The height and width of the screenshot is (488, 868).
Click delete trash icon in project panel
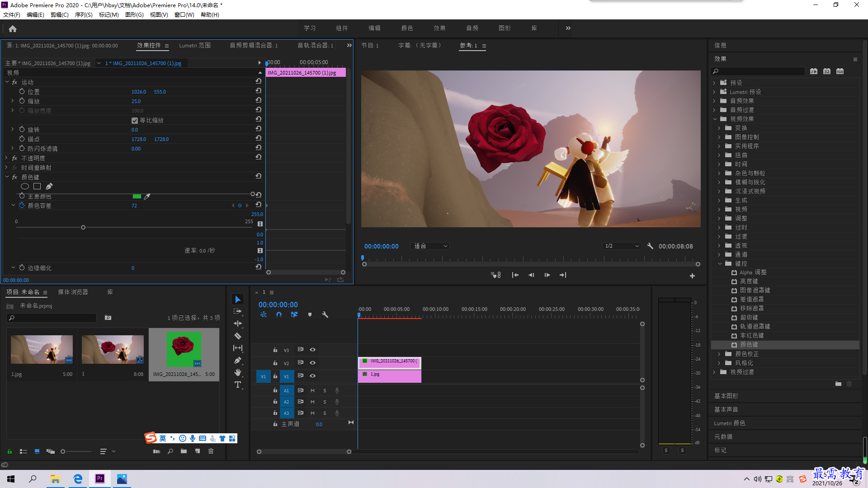pos(211,451)
